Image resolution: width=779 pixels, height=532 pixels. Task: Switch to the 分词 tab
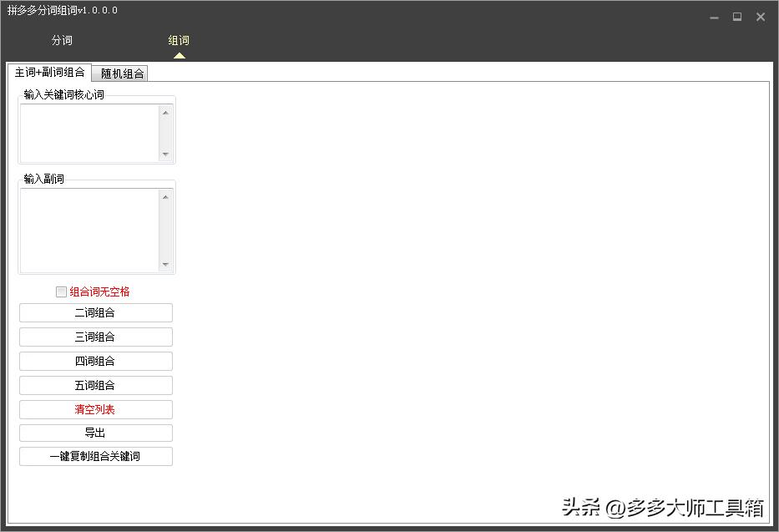coord(62,39)
